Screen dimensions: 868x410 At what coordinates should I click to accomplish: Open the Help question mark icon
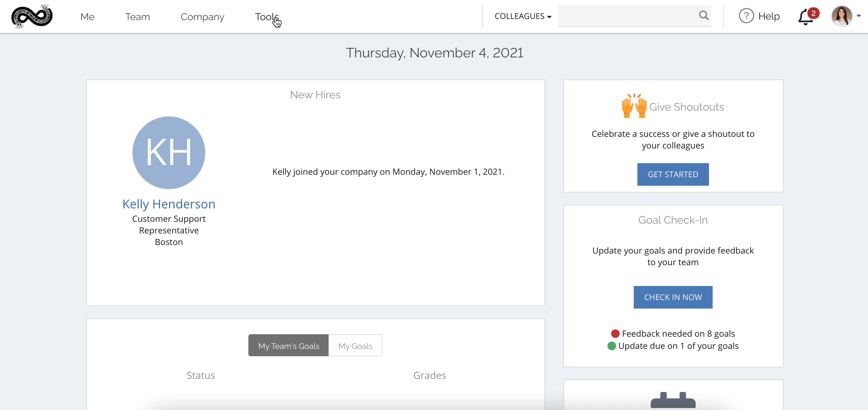(746, 16)
